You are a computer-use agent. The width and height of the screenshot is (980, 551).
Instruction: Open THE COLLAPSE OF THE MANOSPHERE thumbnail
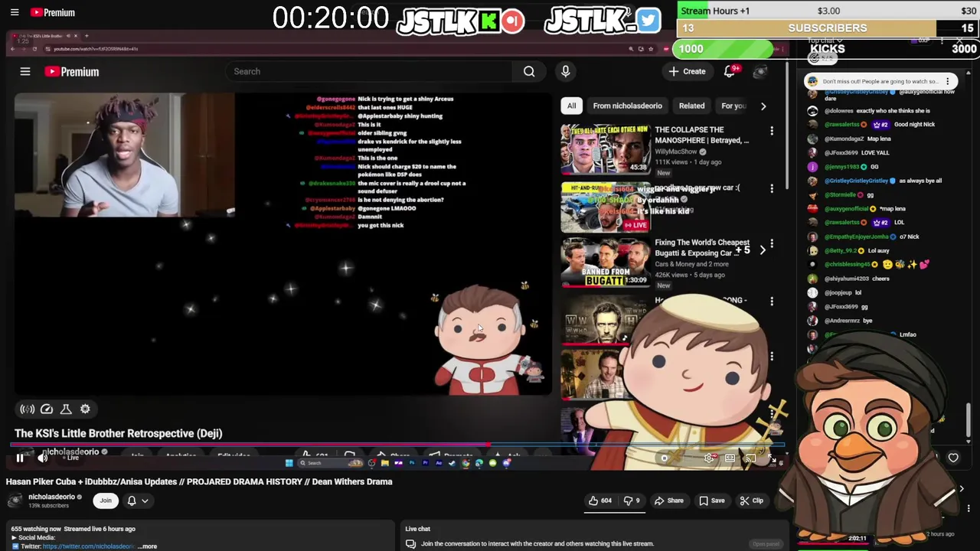605,149
